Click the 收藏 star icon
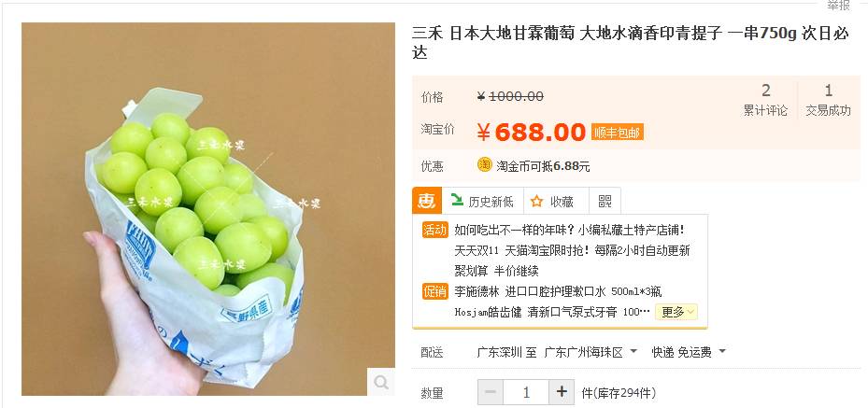 536,202
